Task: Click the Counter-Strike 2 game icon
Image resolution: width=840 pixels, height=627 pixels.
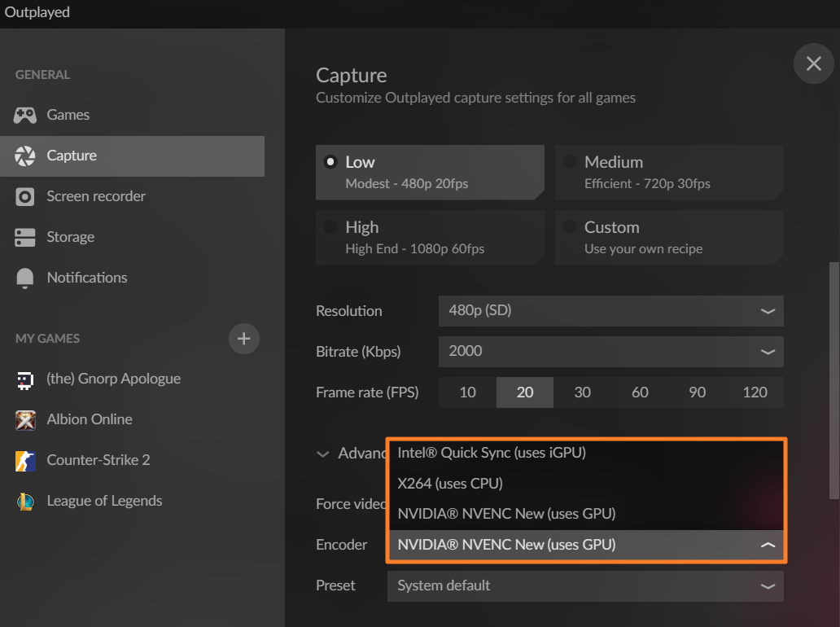Action: point(25,461)
